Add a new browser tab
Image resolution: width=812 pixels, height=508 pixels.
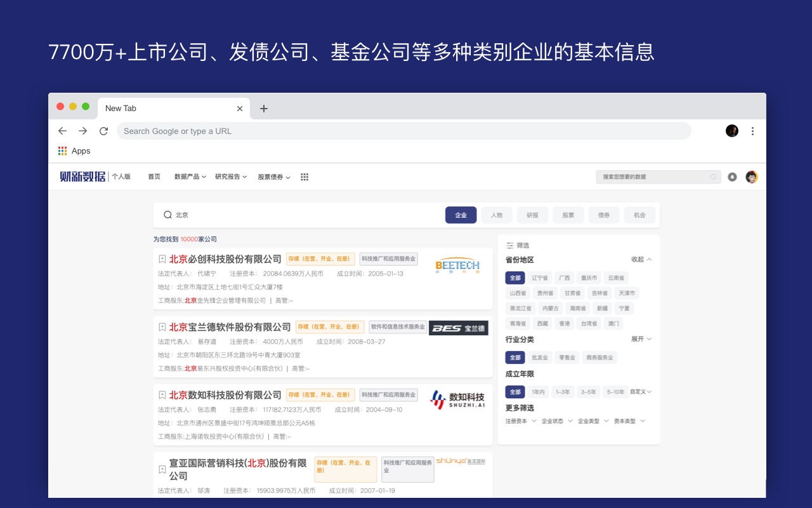(x=264, y=109)
